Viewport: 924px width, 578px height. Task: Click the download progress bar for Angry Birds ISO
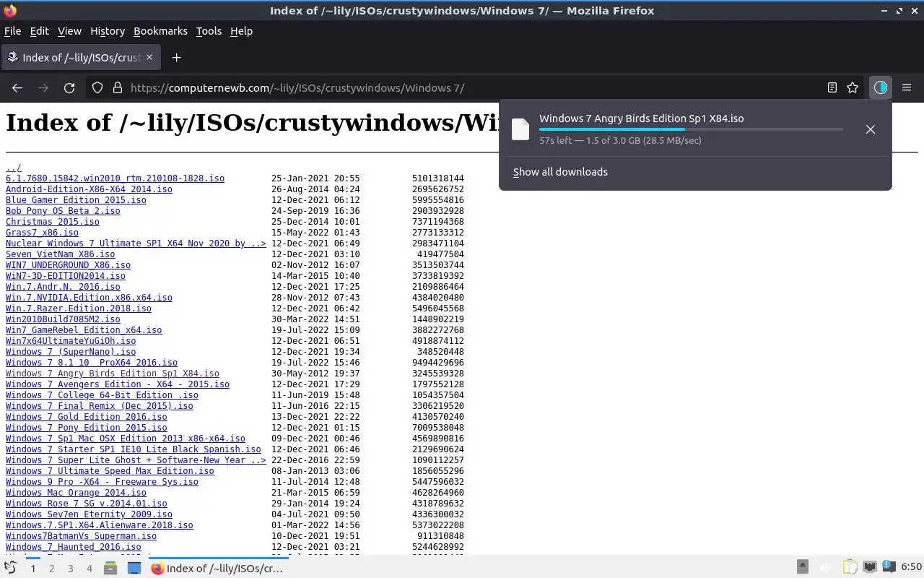click(x=691, y=129)
